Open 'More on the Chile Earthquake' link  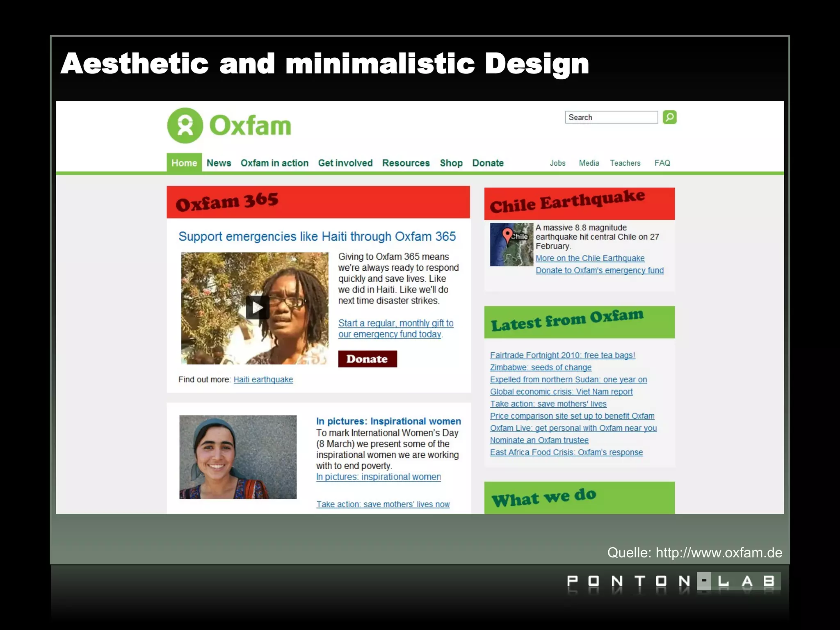(590, 258)
